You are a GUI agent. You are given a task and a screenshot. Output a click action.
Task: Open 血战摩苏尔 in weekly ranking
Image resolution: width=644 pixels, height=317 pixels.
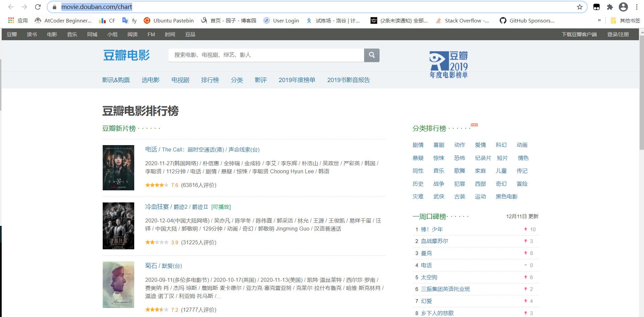tap(435, 241)
